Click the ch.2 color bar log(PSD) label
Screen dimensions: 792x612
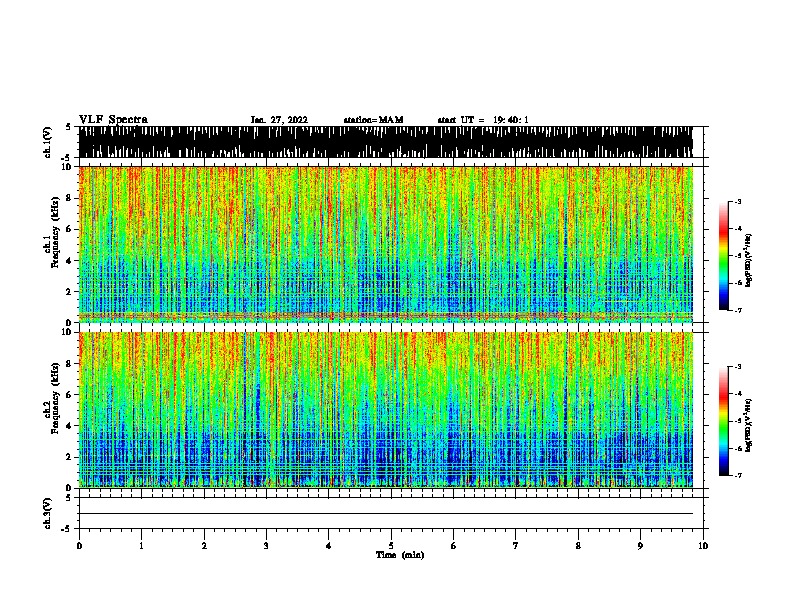[x=749, y=425]
